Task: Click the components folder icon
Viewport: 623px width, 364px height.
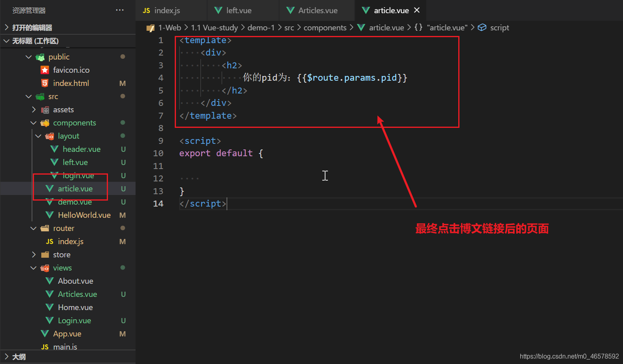Action: click(45, 123)
